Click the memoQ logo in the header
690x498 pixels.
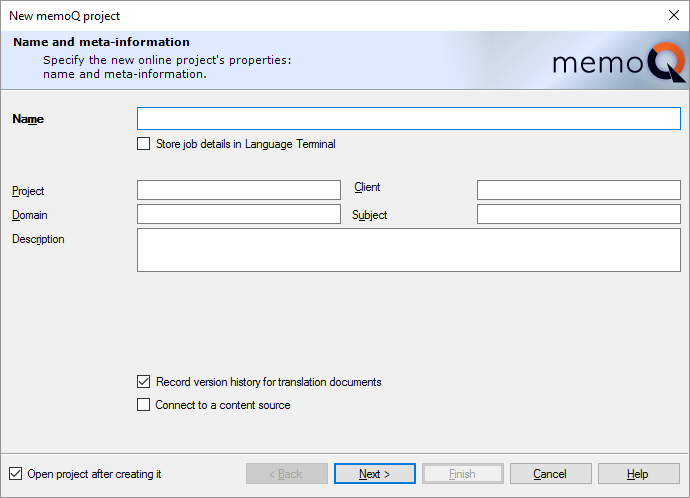pos(619,62)
